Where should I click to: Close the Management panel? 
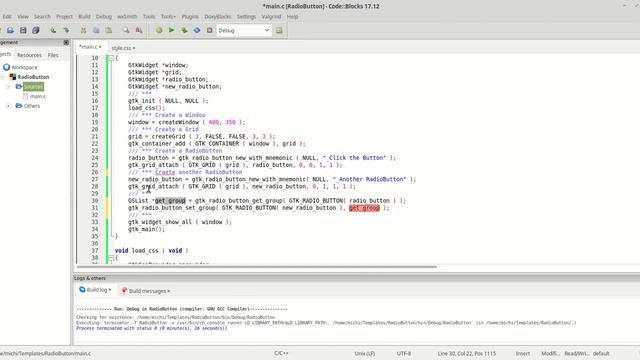tap(66, 42)
